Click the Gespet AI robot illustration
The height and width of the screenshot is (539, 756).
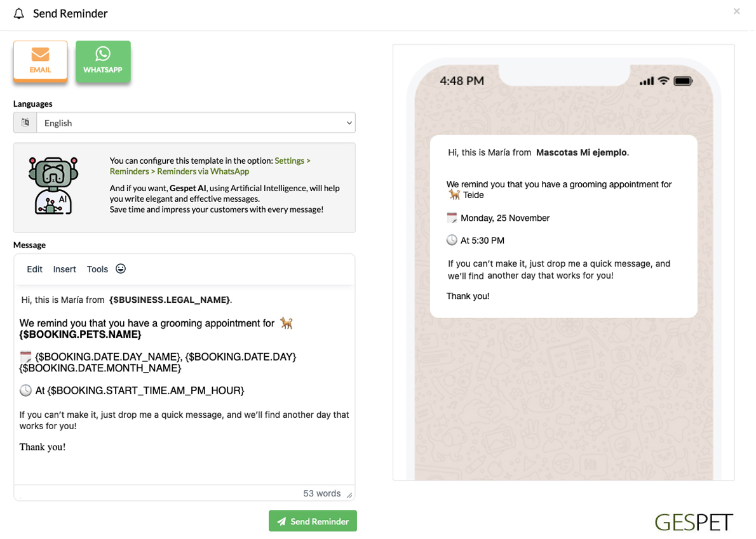53,185
